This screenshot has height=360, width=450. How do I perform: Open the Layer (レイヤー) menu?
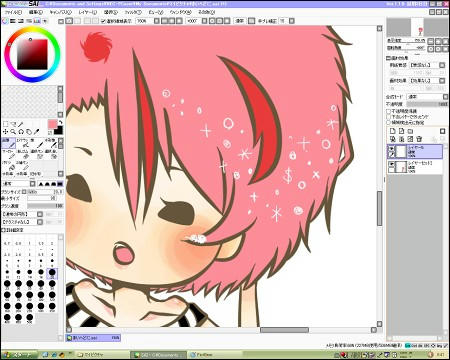pos(88,12)
